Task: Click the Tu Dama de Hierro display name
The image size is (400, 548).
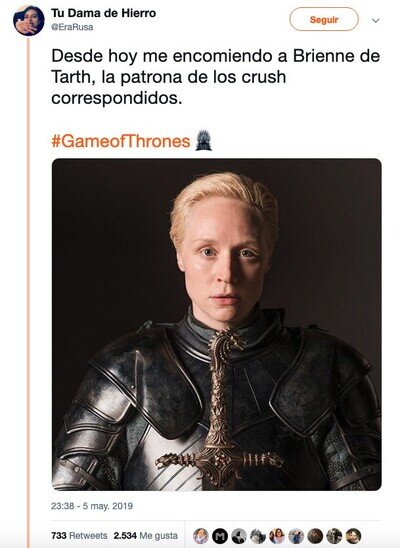Action: point(104,13)
